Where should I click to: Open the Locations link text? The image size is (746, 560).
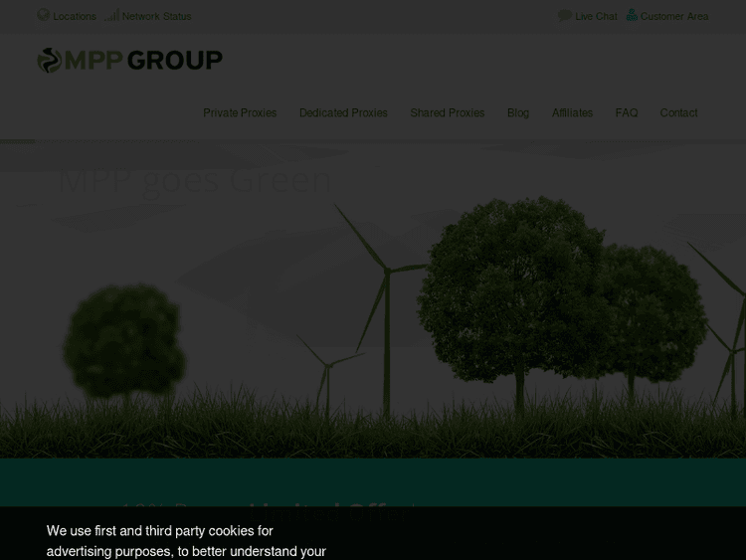[x=75, y=16]
